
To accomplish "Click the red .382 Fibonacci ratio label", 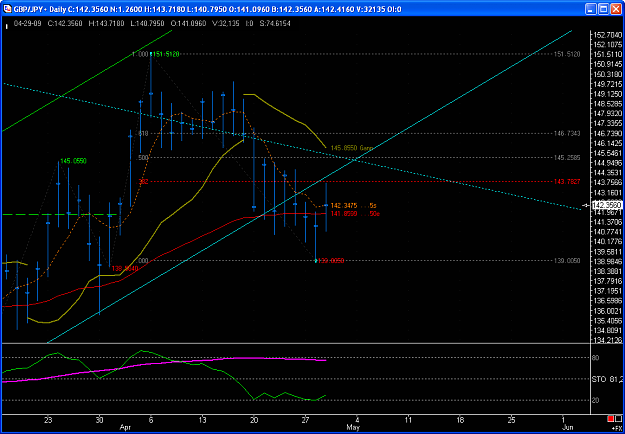I will pyautogui.click(x=143, y=182).
